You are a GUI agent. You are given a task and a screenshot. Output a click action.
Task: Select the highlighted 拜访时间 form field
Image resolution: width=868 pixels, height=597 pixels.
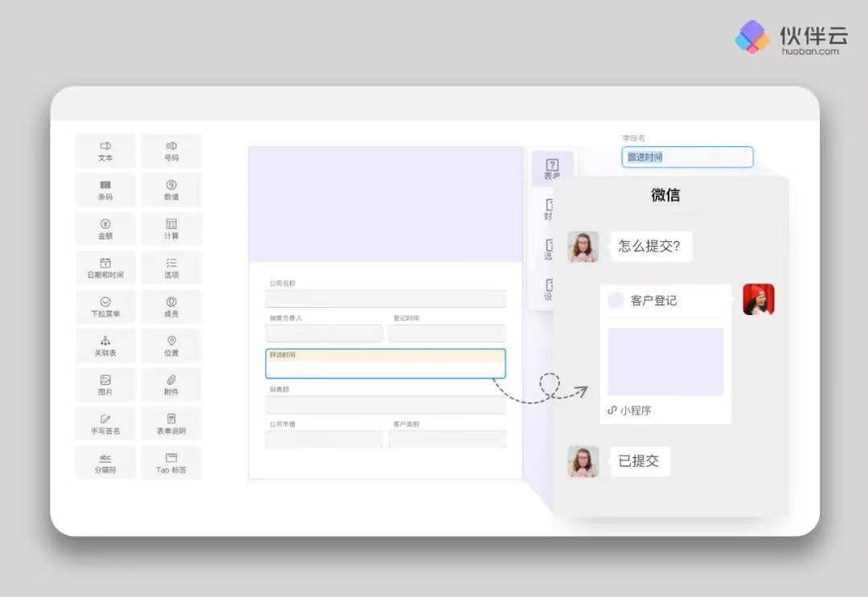(x=385, y=364)
